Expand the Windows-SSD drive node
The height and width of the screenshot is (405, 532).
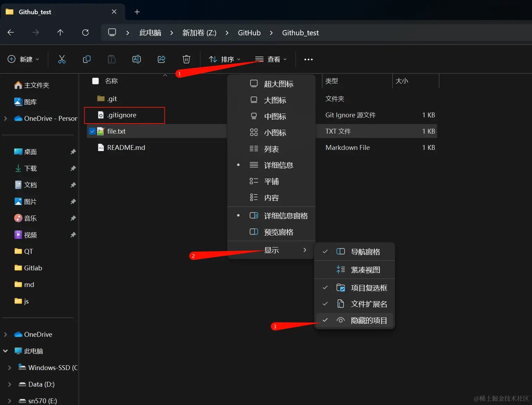point(10,368)
